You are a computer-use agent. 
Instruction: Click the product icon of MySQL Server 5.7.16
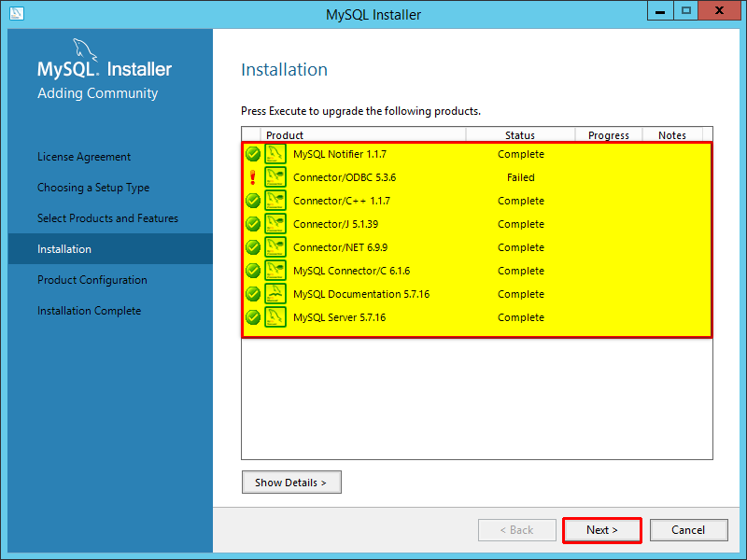click(x=275, y=317)
